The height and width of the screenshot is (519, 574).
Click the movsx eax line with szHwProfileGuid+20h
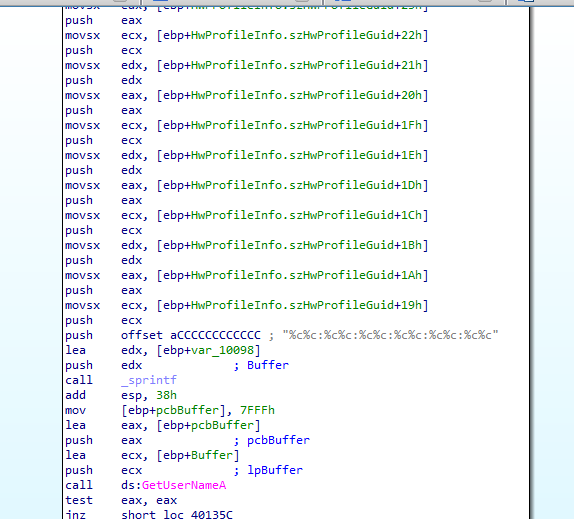point(247,96)
